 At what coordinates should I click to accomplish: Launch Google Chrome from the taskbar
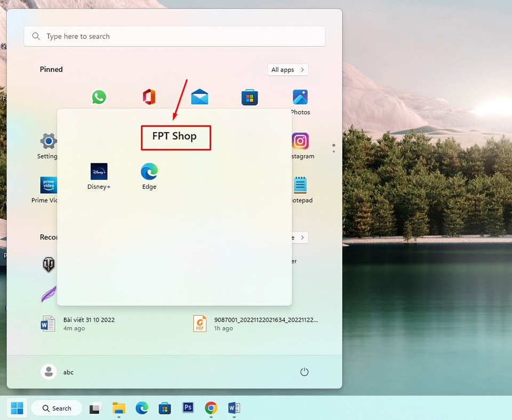211,408
